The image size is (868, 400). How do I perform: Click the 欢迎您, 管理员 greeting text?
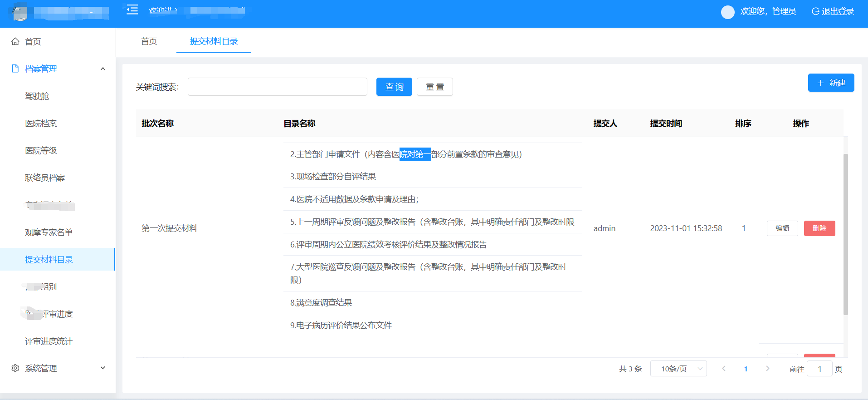click(x=768, y=11)
